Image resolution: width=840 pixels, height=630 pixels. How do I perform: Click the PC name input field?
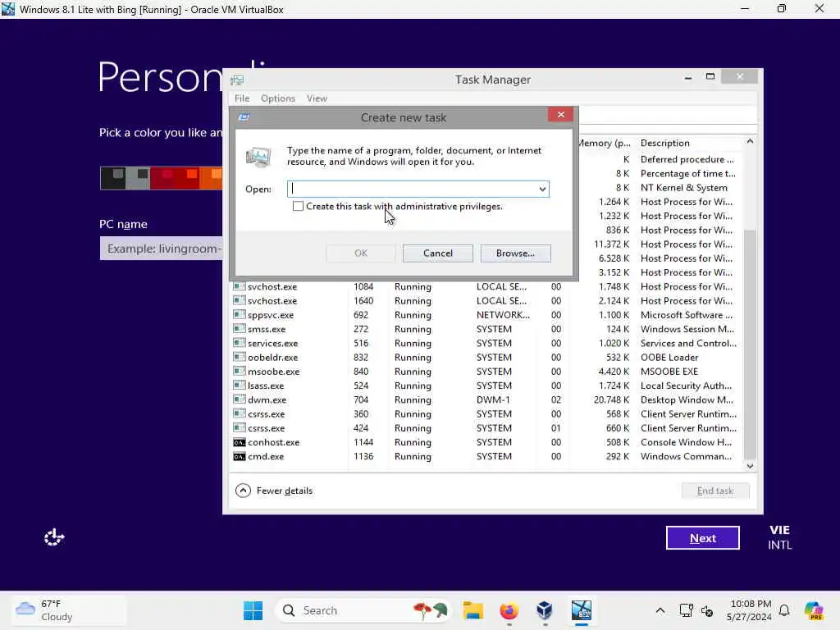[x=161, y=249]
